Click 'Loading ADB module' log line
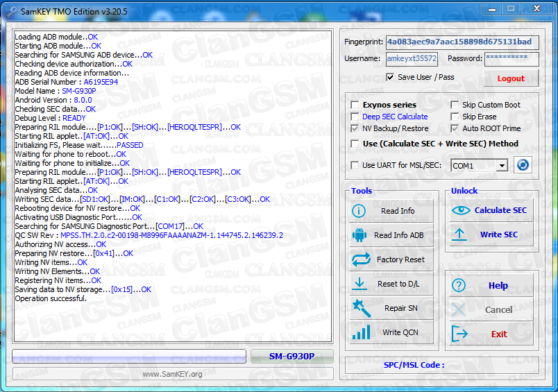The image size is (558, 392). (x=56, y=37)
